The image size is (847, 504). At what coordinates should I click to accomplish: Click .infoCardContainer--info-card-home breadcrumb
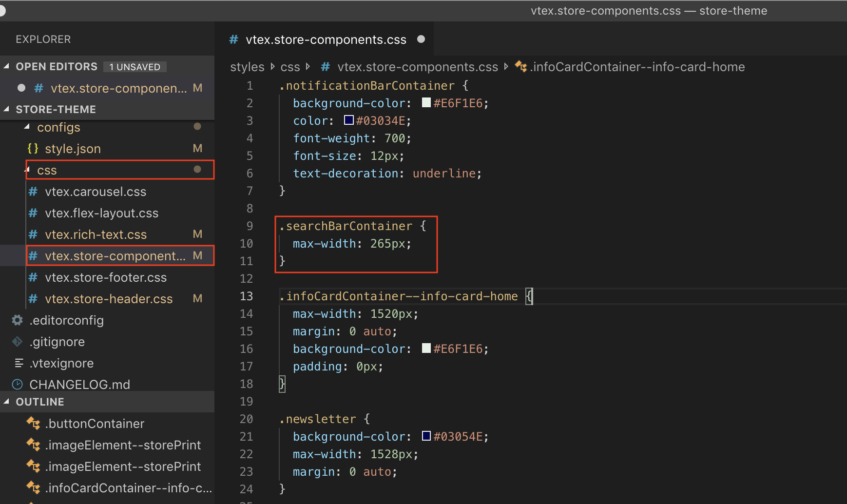[x=638, y=67]
